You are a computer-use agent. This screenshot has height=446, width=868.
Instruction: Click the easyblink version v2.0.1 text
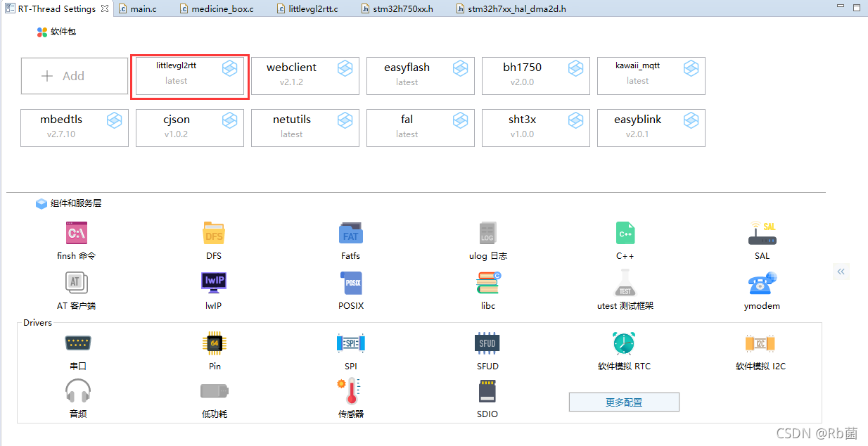point(638,134)
